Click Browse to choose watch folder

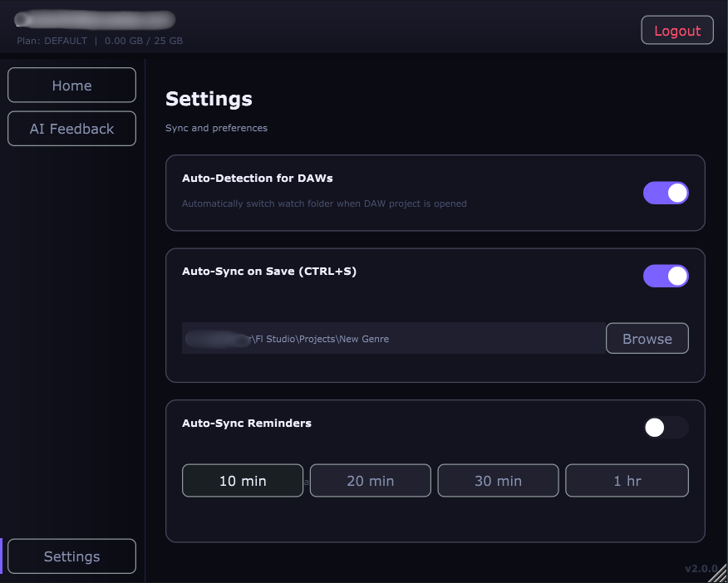click(647, 339)
